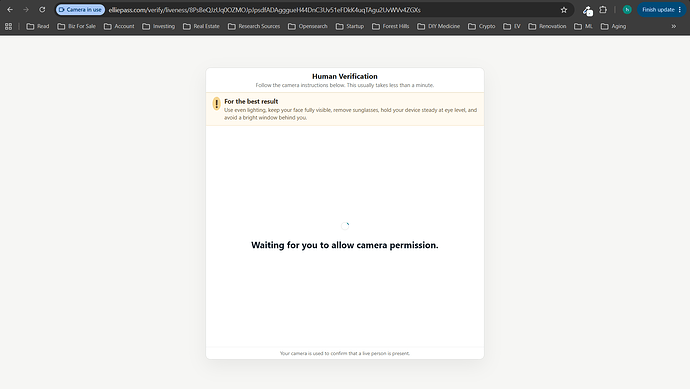The height and width of the screenshot is (389, 690).
Task: Open the Biz For Sale bookmarks folder
Action: (x=77, y=26)
